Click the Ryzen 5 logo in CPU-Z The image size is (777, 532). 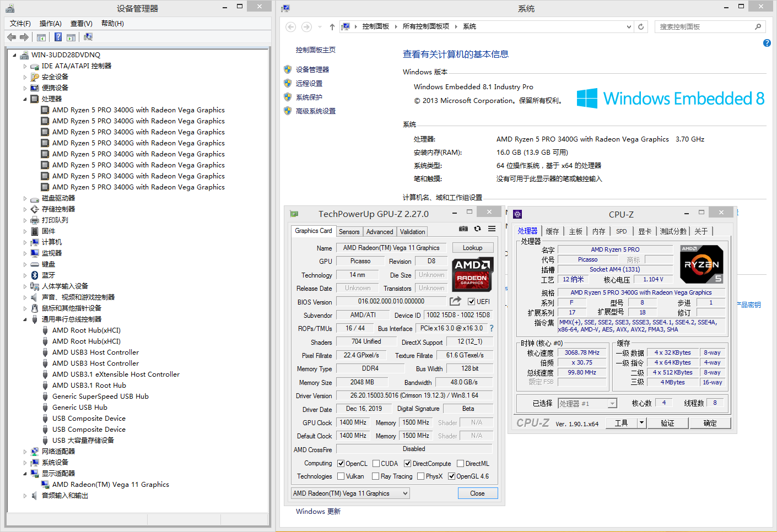[702, 264]
